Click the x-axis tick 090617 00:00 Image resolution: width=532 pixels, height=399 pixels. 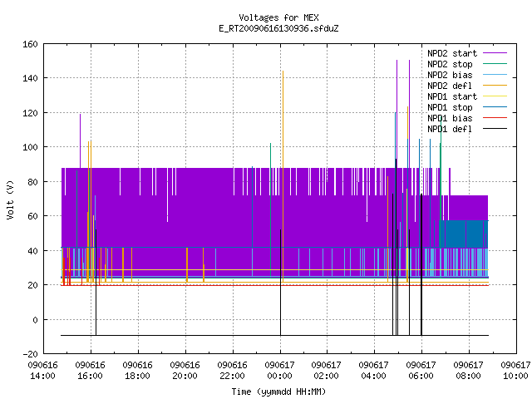pyautogui.click(x=279, y=371)
